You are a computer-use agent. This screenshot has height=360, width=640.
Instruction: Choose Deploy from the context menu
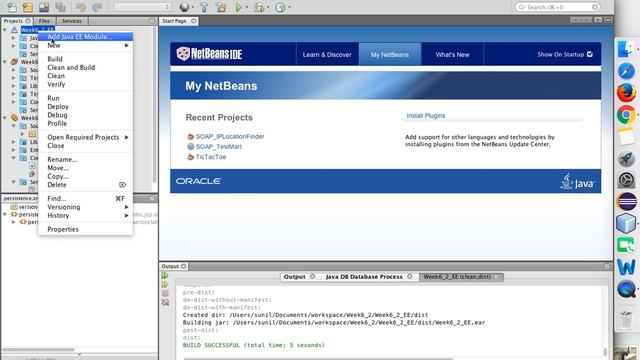(x=85, y=107)
